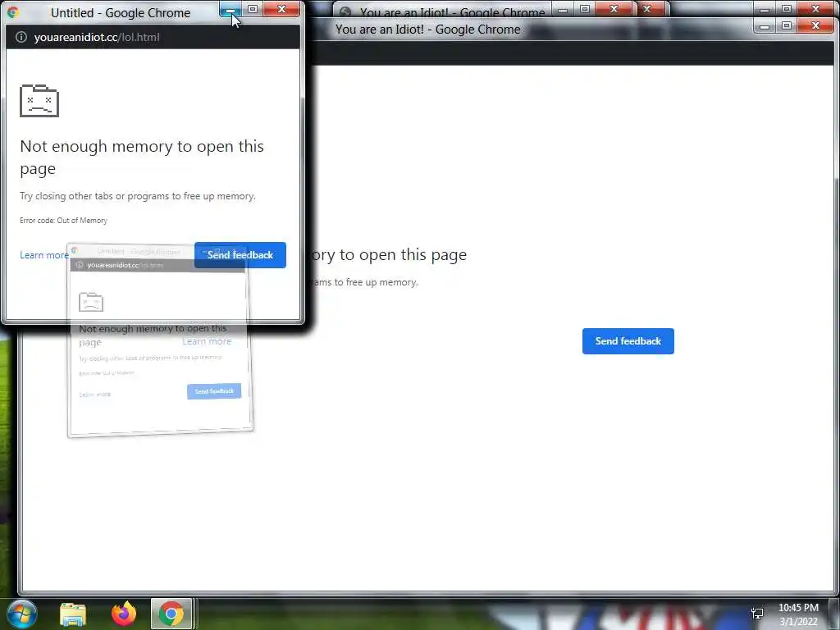The image size is (840, 630).
Task: Click the sad folder icon in the Untitled window
Action: [x=39, y=101]
